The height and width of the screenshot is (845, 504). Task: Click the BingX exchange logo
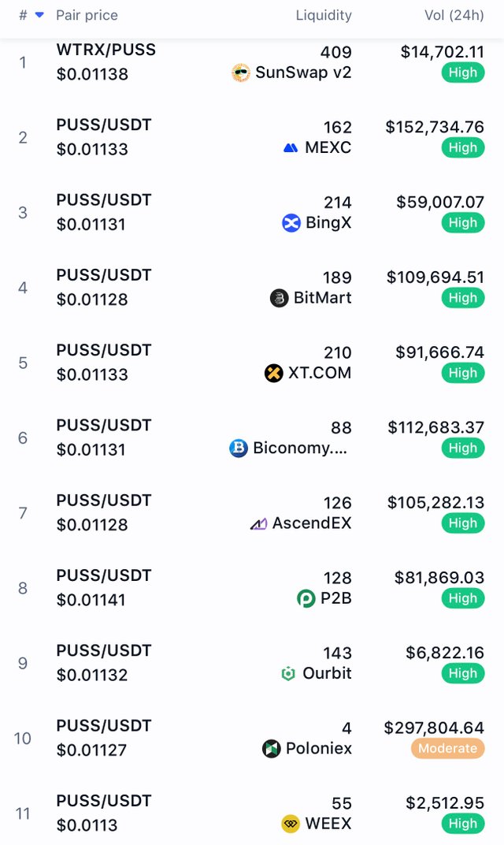click(291, 222)
